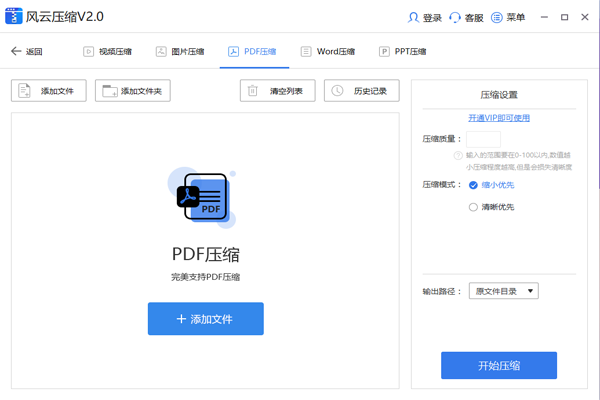Switch to the 视频压缩 tab
The width and height of the screenshot is (600, 400).
(108, 51)
